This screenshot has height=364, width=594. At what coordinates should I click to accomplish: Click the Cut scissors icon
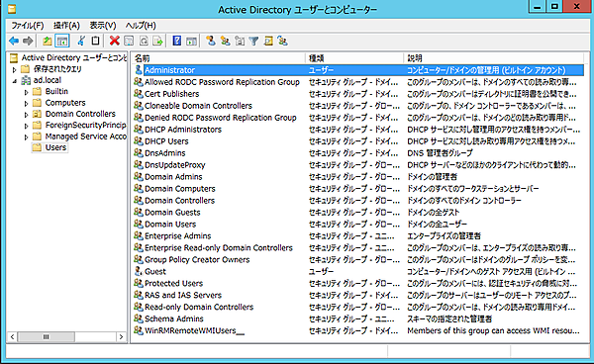81,41
